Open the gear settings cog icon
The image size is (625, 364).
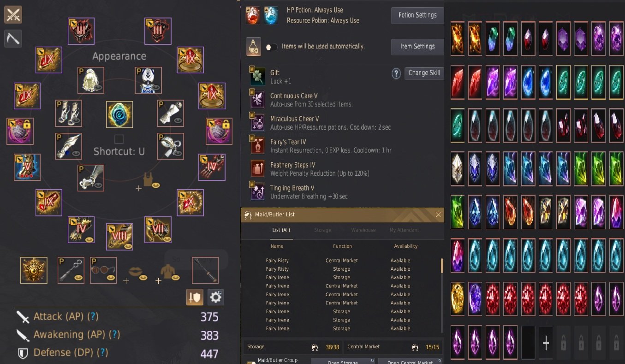216,297
